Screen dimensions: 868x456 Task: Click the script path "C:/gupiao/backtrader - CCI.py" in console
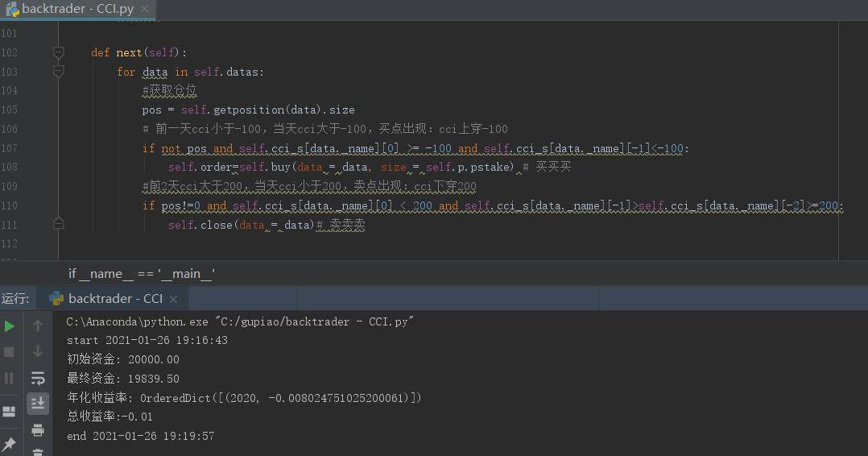point(314,321)
